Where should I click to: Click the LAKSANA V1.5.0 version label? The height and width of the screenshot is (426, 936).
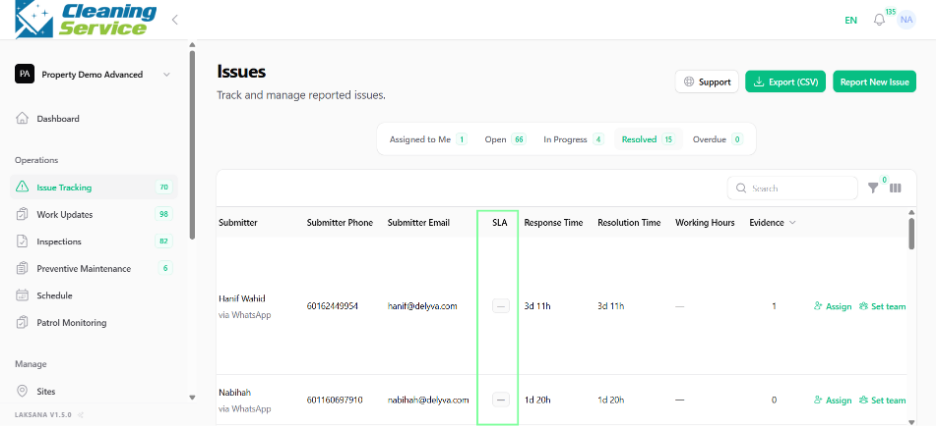(x=43, y=414)
